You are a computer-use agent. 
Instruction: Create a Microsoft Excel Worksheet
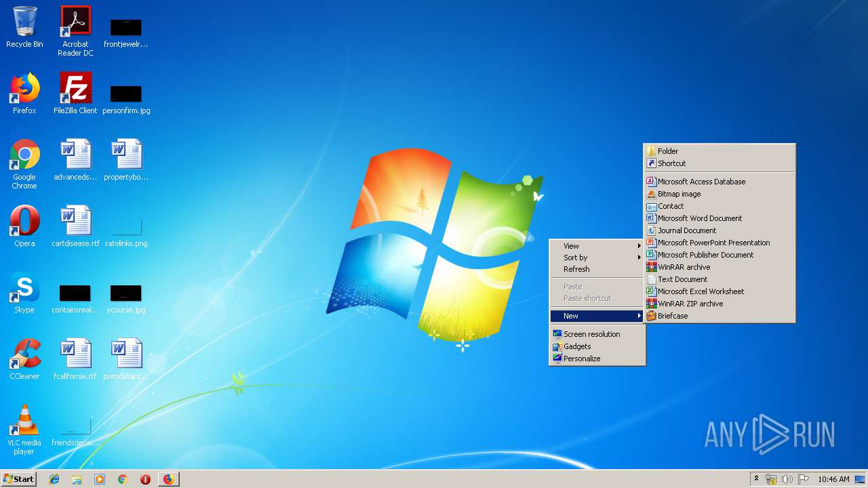(719, 291)
